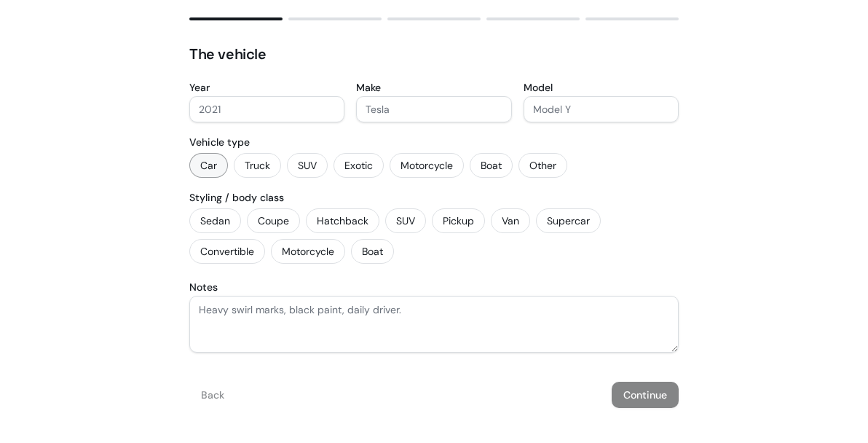This screenshot has width=868, height=443.
Task: Grab the Notes textarea resize handle
Action: click(674, 348)
